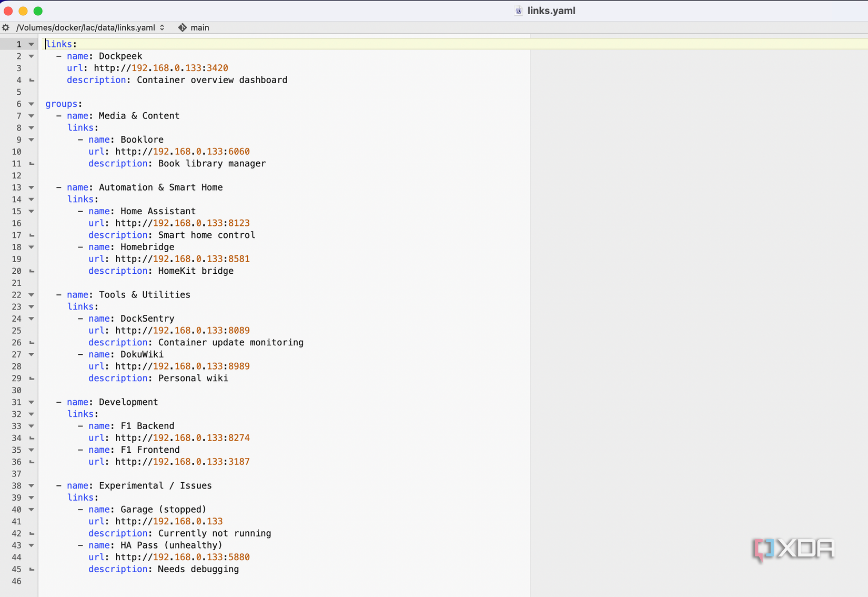Click the fold end marker on line 45
This screenshot has width=868, height=597.
32,569
